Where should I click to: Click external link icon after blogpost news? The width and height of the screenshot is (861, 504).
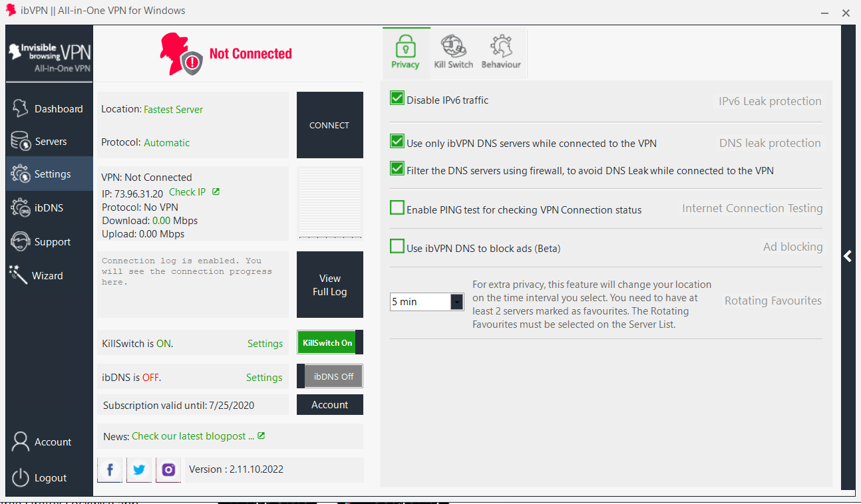261,436
